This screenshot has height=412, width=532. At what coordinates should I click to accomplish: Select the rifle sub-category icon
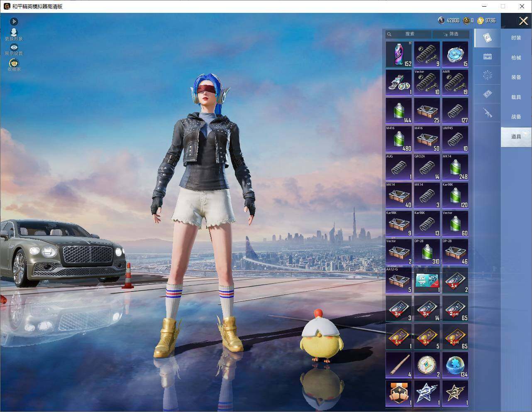[487, 113]
